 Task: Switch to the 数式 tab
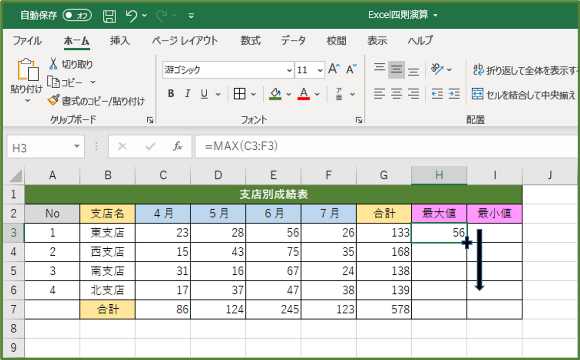pyautogui.click(x=250, y=40)
